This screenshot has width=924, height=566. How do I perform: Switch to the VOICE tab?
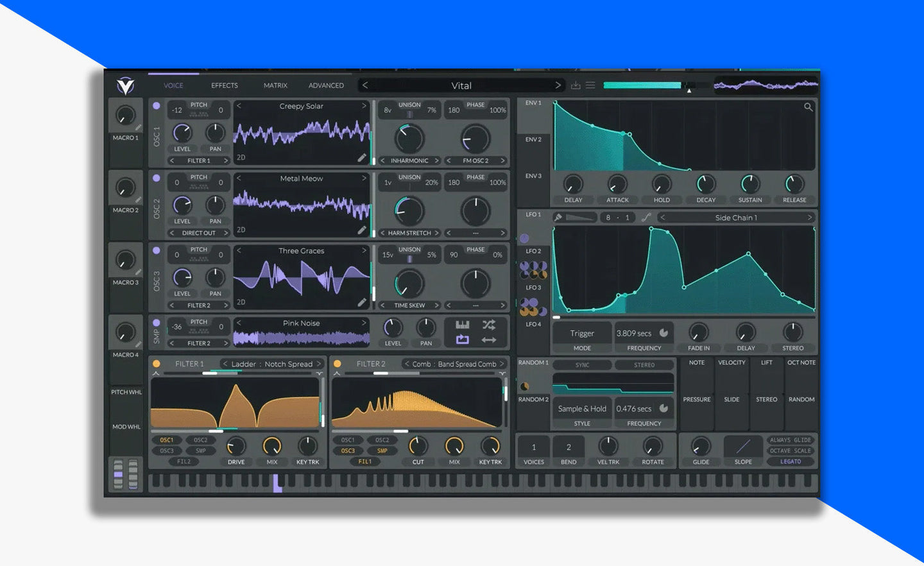point(173,85)
